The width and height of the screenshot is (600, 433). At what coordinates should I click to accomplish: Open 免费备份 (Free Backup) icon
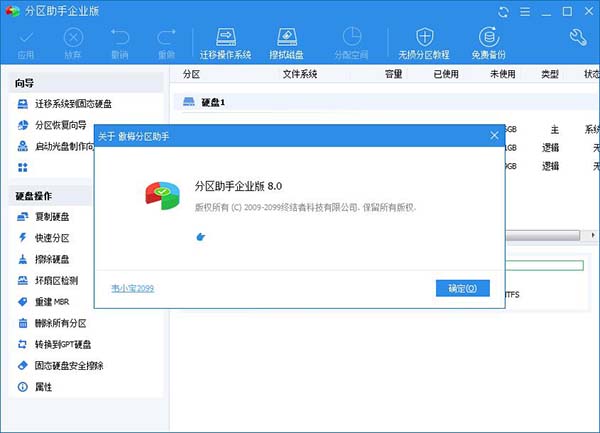pos(489,44)
